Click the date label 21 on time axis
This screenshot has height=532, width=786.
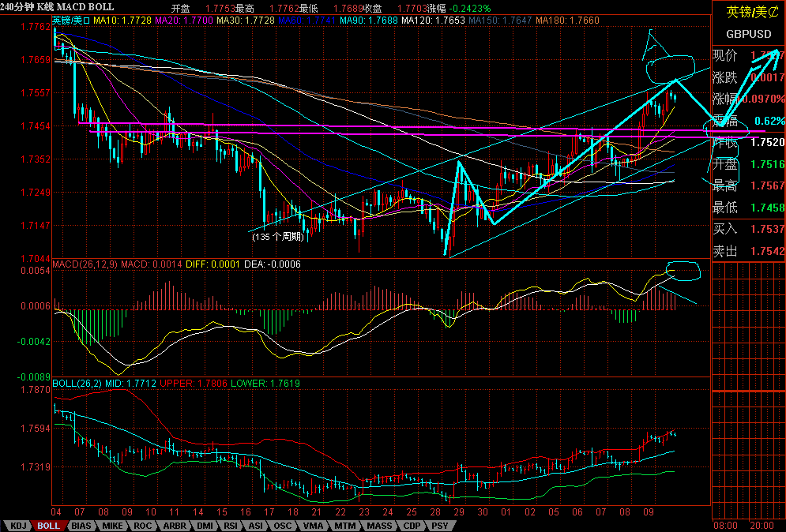point(316,512)
